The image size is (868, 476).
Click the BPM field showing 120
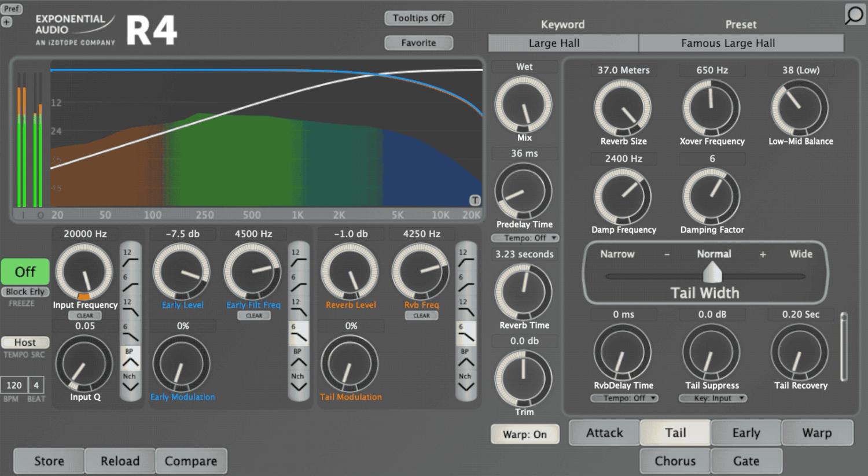click(x=14, y=385)
